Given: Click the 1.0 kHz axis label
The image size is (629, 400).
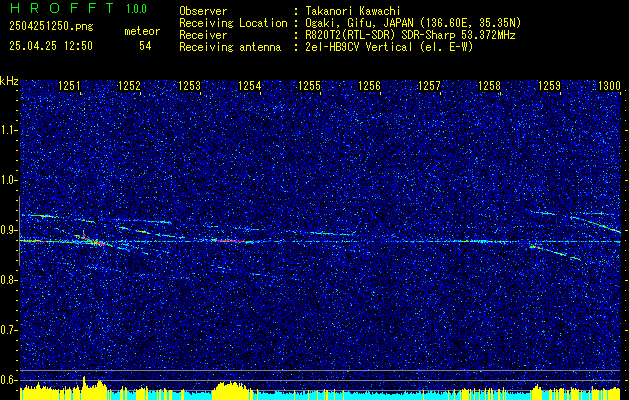Looking at the screenshot, I should (9, 181).
